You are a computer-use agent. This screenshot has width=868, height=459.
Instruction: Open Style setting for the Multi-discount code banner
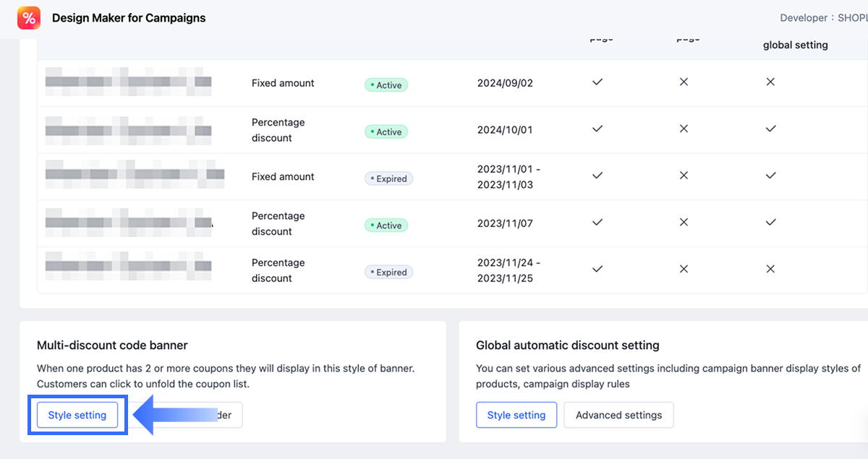(77, 415)
